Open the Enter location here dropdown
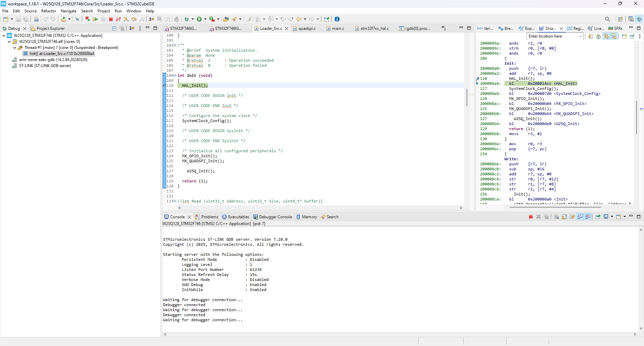This screenshot has width=644, height=346. coord(580,36)
